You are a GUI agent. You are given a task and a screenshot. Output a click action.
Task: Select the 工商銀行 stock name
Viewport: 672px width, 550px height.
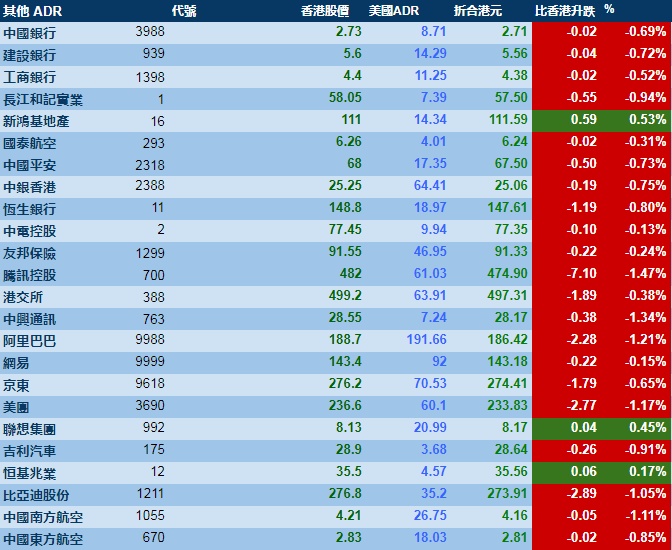(30, 77)
